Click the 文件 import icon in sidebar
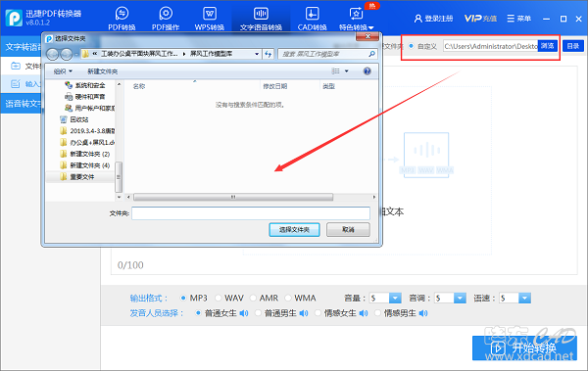 click(16, 66)
